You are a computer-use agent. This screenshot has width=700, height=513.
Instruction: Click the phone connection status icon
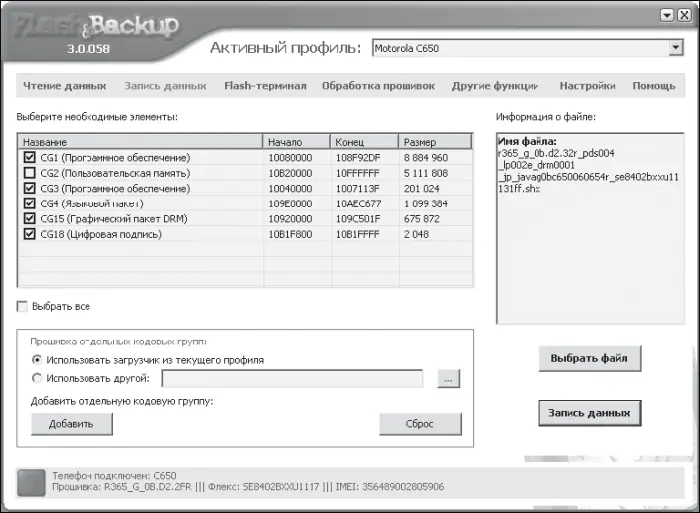pos(32,481)
